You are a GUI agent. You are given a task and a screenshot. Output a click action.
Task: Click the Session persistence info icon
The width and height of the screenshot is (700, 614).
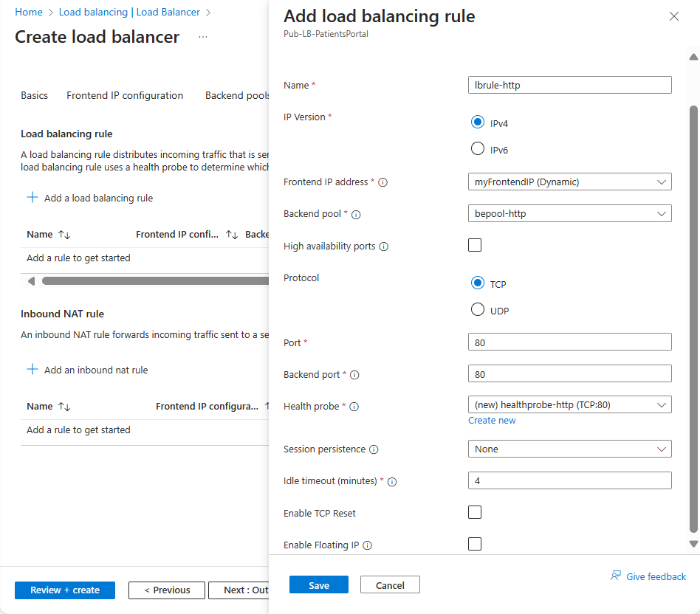point(374,449)
